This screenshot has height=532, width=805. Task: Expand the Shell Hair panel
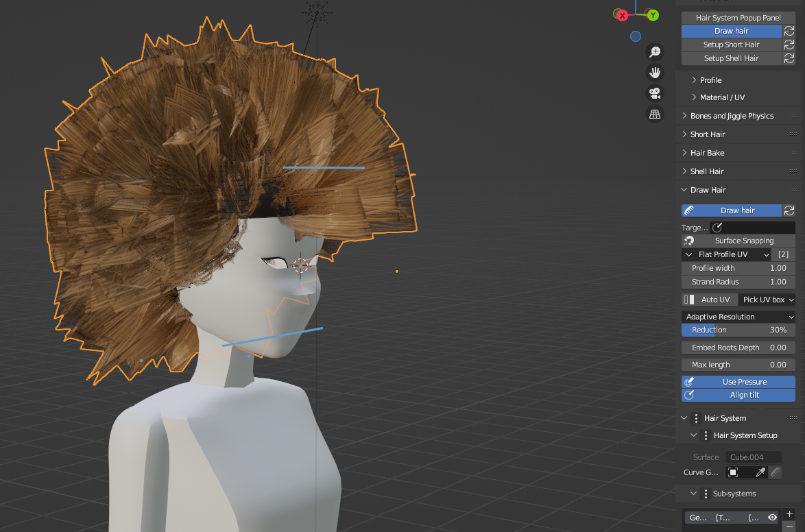[684, 171]
